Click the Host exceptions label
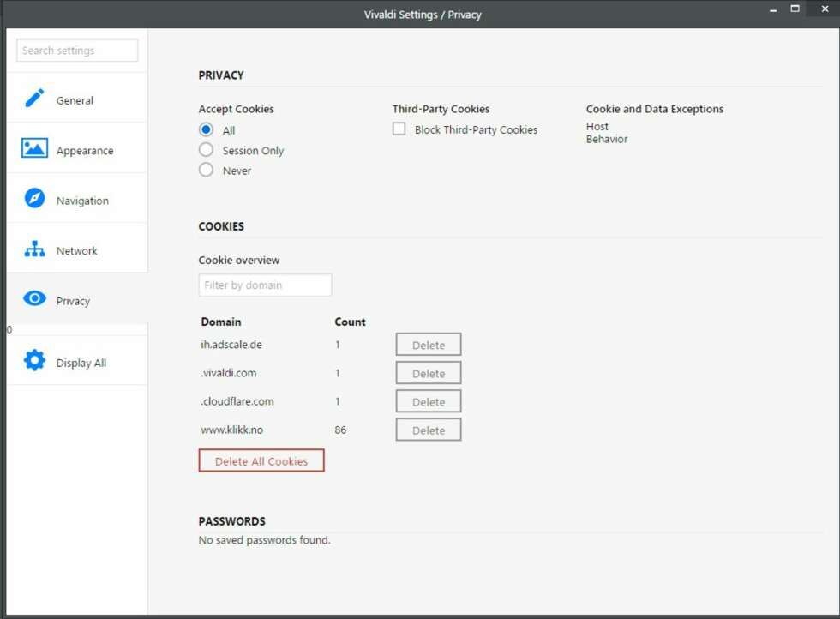 597,127
